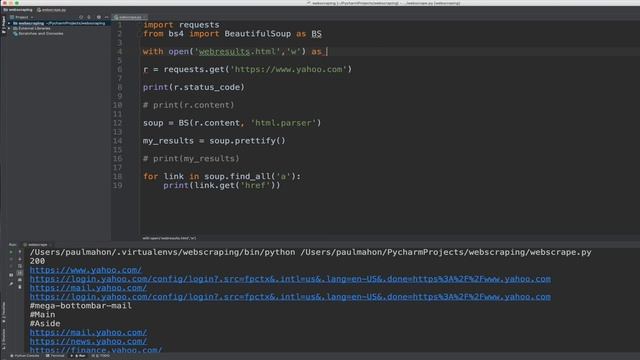
Task: Click the '# print(r.content)' comment line
Action: click(x=189, y=105)
